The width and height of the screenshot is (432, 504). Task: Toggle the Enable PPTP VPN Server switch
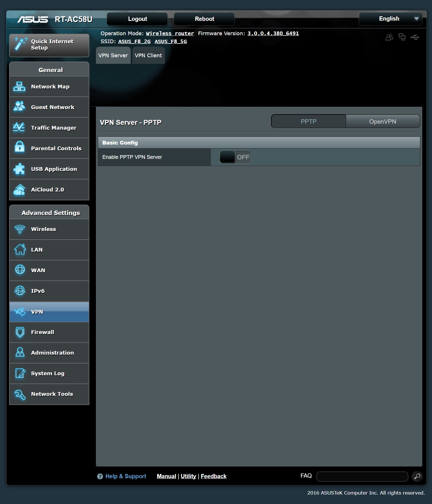click(x=235, y=157)
